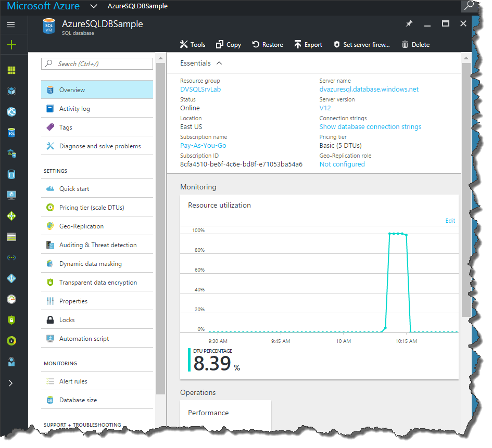This screenshot has width=492, height=448.
Task: Click the Search (Ctrl+/) menu filter field
Action: point(97,63)
